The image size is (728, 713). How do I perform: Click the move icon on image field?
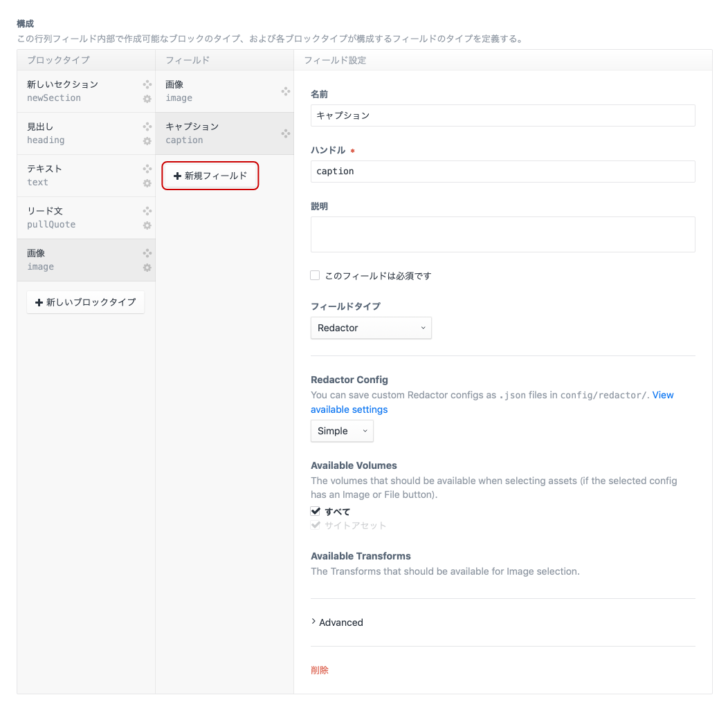285,91
